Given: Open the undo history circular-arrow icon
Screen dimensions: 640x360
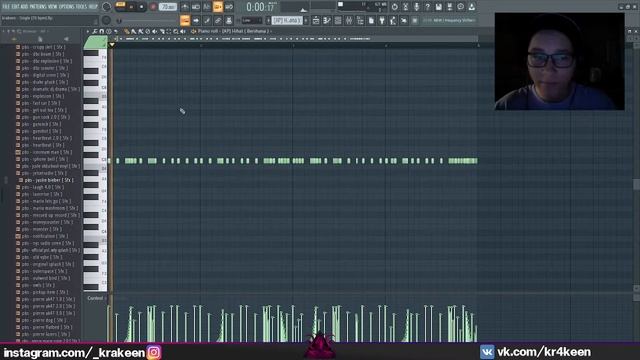Looking at the screenshot, I should click(x=394, y=7).
